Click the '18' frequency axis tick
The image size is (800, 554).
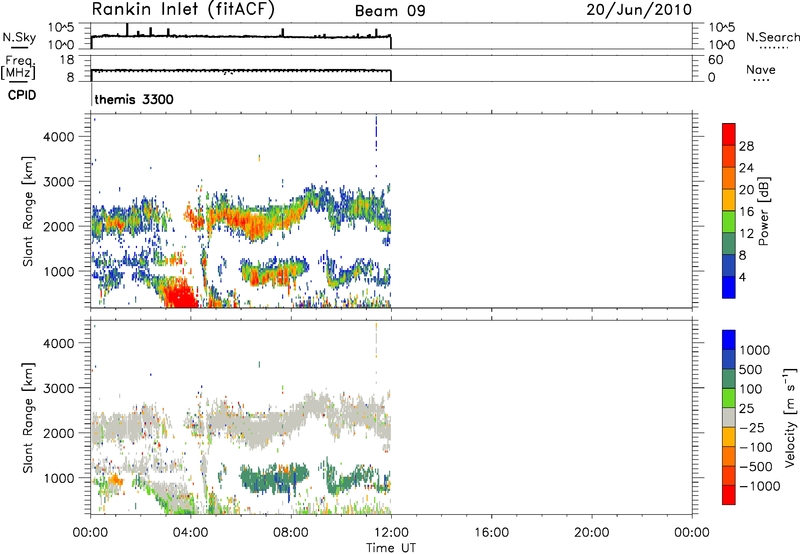point(66,60)
